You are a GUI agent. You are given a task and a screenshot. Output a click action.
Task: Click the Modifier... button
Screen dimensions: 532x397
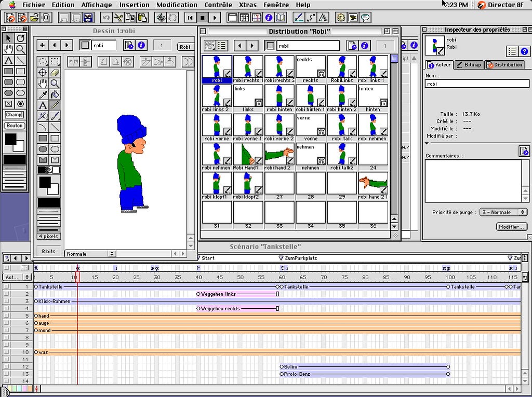[512, 226]
